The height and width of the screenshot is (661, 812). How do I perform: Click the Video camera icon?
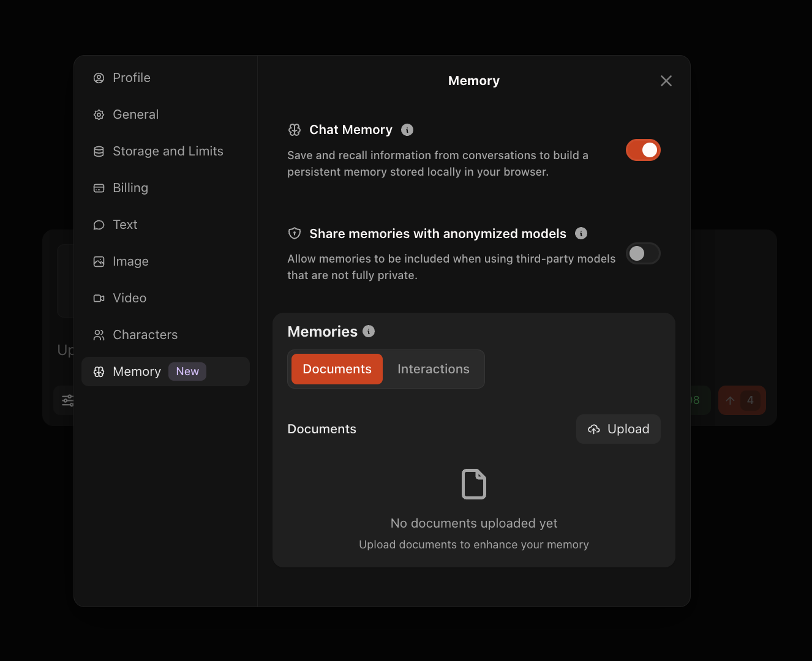pyautogui.click(x=99, y=299)
